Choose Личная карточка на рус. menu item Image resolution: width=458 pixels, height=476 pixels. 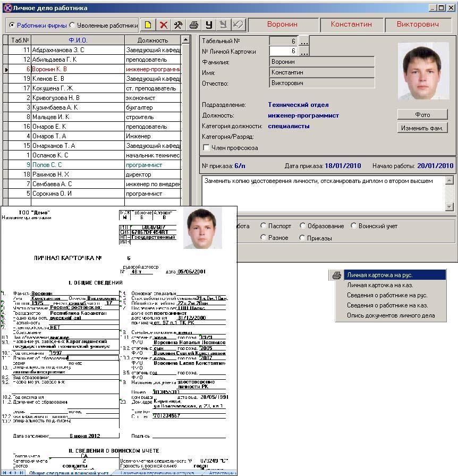click(395, 275)
